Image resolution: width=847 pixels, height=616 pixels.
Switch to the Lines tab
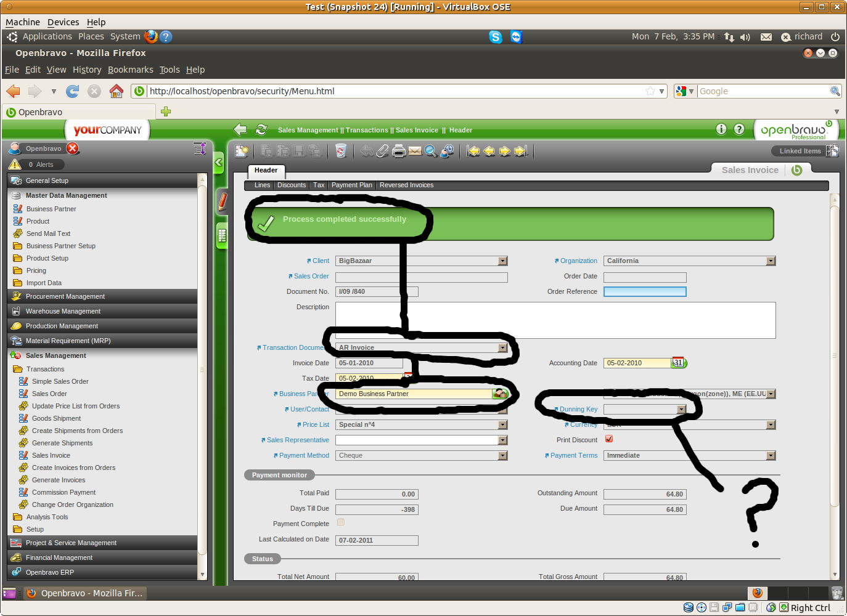262,185
